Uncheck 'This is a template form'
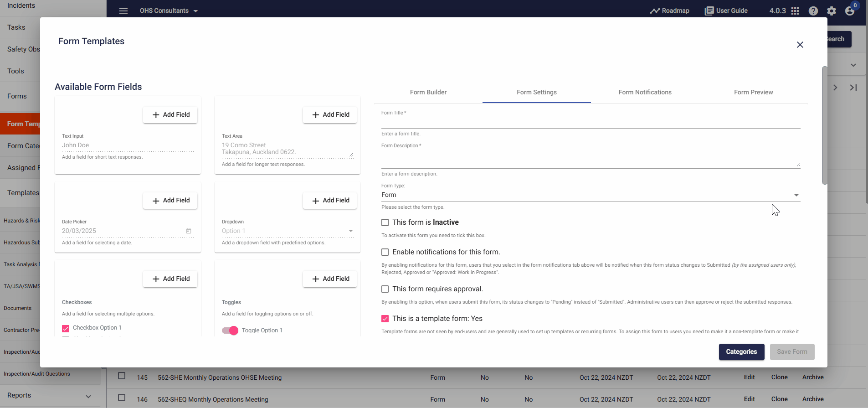Viewport: 868px width, 408px height. click(385, 319)
